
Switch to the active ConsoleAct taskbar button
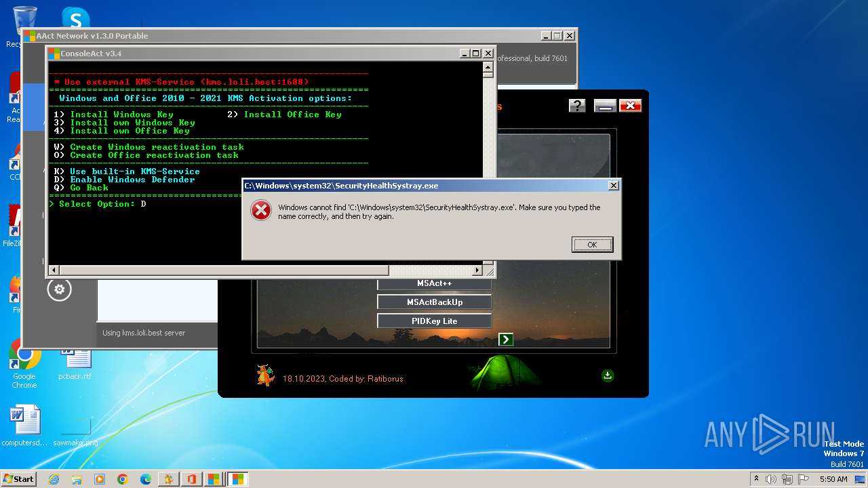coord(237,479)
